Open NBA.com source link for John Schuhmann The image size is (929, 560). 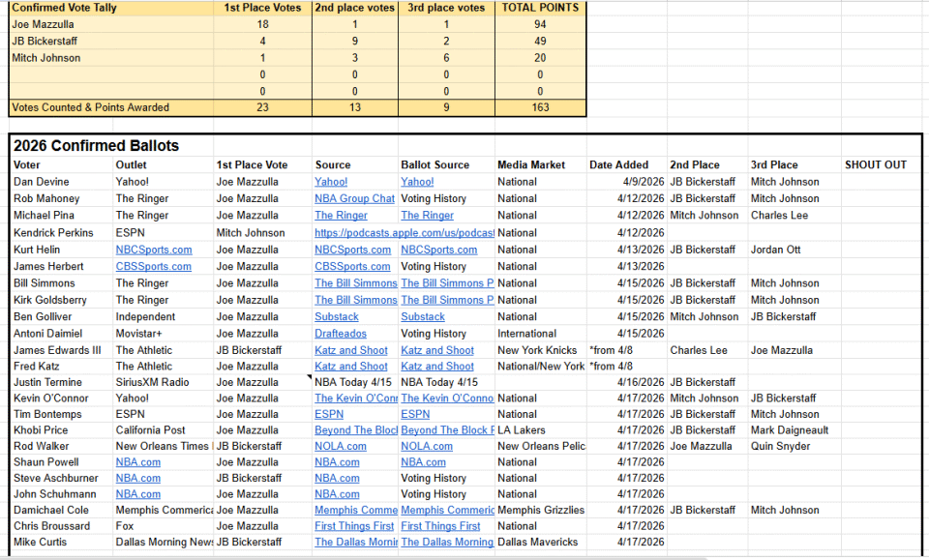tap(337, 494)
